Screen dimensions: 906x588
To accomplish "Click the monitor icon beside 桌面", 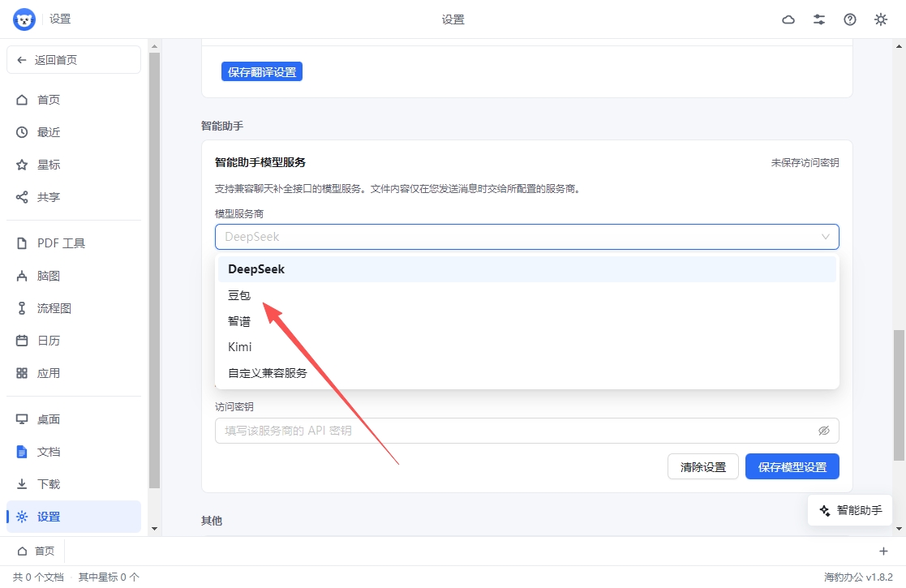I will pos(22,419).
